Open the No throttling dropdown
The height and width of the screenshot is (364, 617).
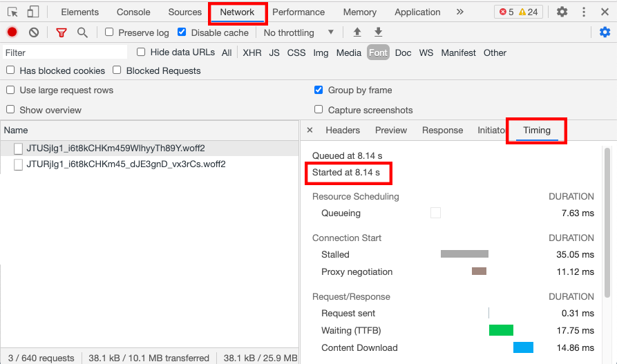click(298, 32)
